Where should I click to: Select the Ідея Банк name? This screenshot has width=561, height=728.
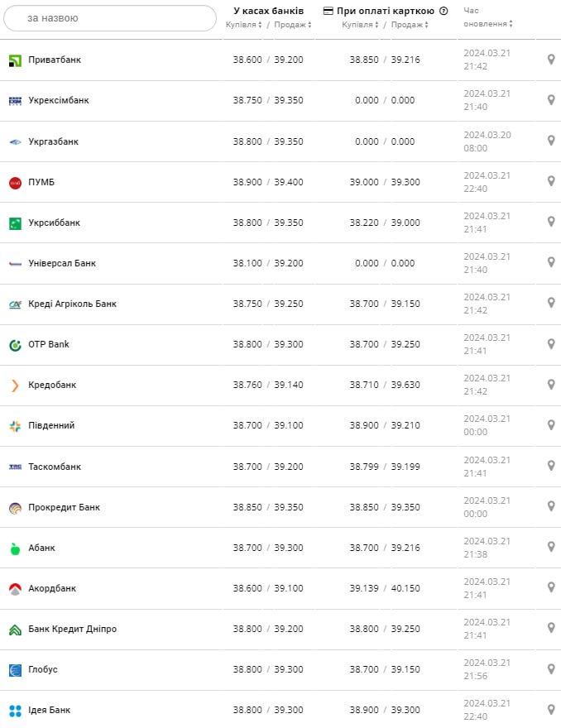(49, 710)
